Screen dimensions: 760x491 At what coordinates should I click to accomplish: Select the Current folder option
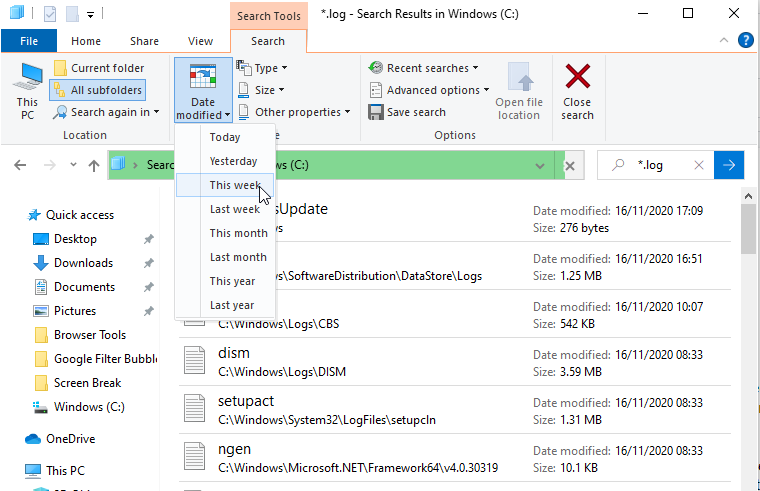(x=98, y=68)
